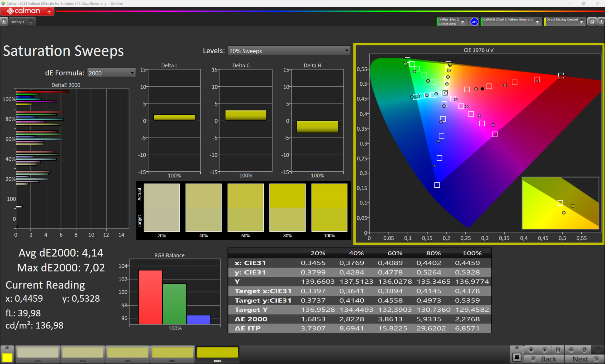605x364 pixels.
Task: Click the yellow color selector icon
Action: pyautogui.click(x=7, y=357)
